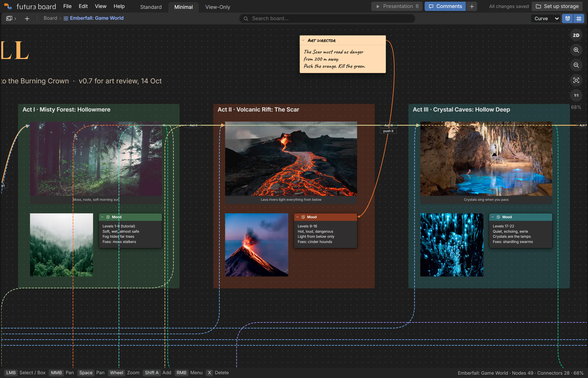Click the note icon in Act III Mood
Viewport: 588px width, 378px height.
[498, 217]
